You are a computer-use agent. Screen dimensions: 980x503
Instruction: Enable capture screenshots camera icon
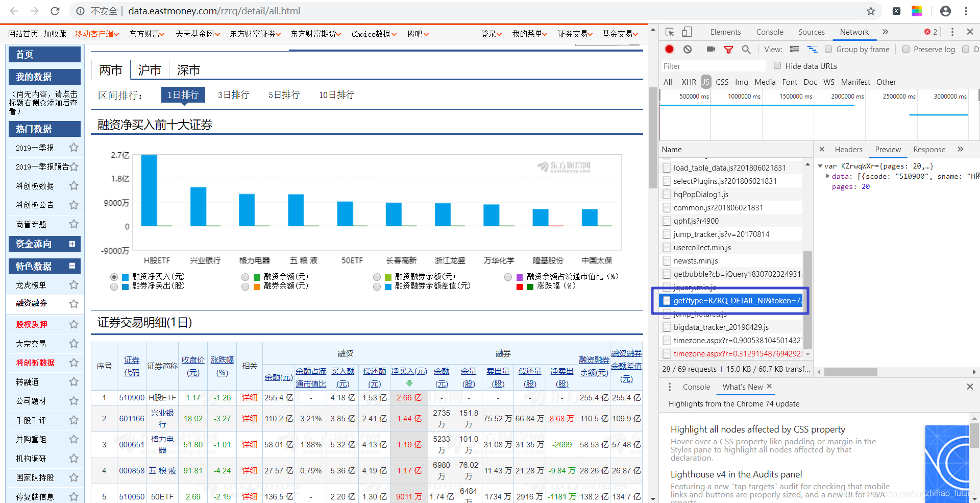[x=710, y=49]
